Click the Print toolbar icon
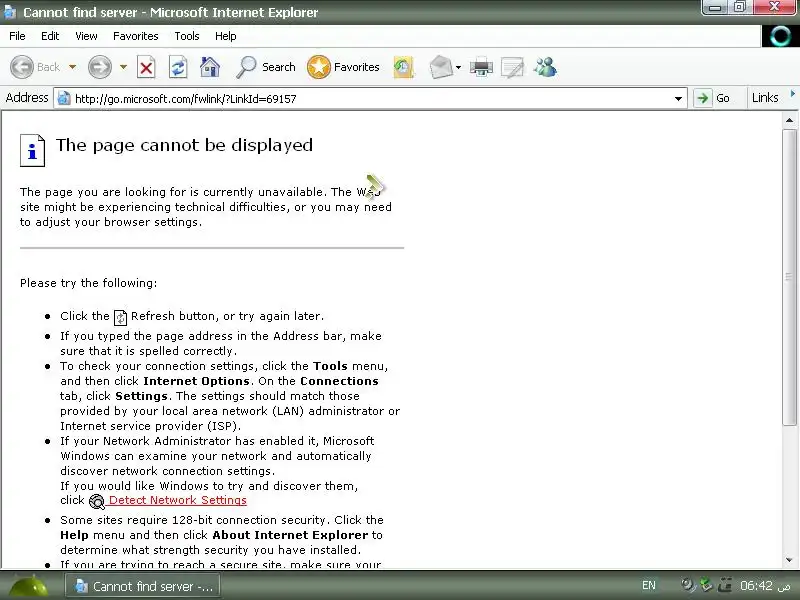 click(x=481, y=67)
